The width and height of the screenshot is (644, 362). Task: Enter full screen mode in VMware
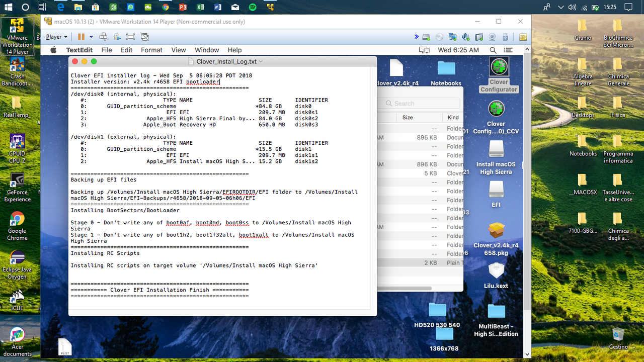click(130, 37)
